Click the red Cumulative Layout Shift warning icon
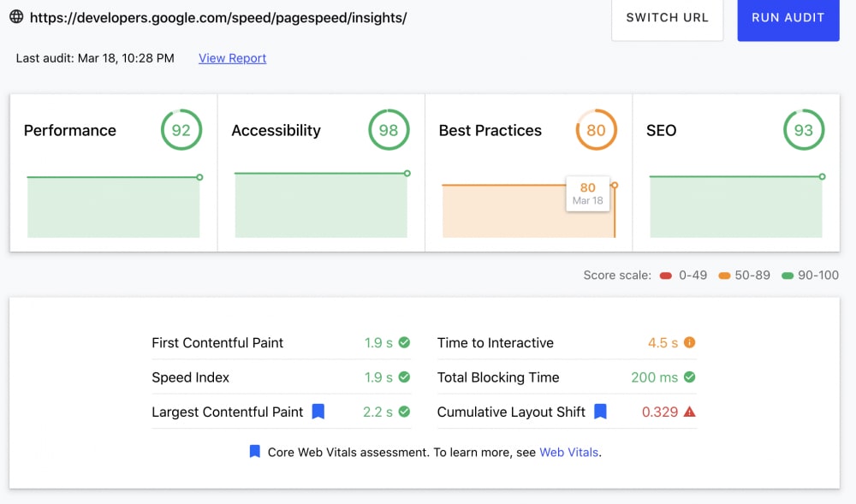 point(690,412)
